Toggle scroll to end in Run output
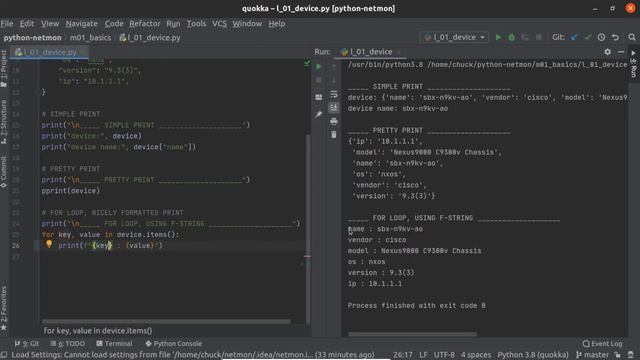This screenshot has width=640, height=360. (333, 107)
